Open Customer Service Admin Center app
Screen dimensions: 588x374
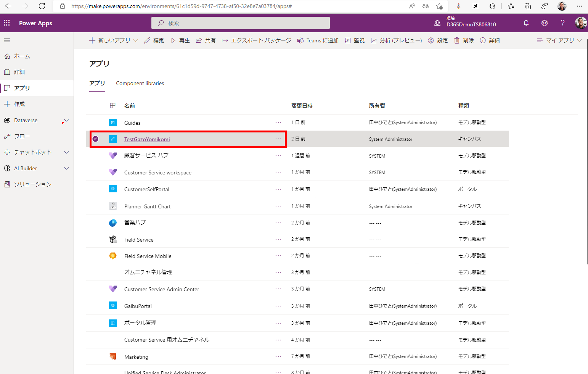tap(162, 289)
